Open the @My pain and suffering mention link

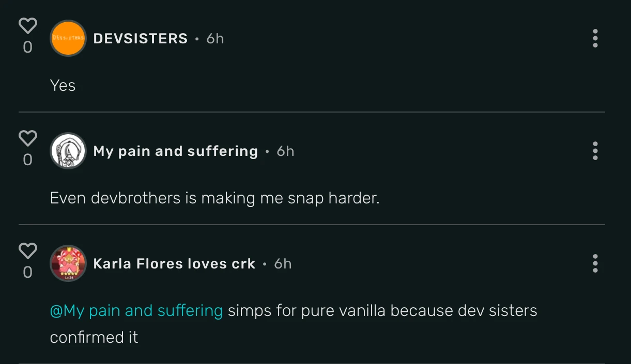pyautogui.click(x=135, y=310)
